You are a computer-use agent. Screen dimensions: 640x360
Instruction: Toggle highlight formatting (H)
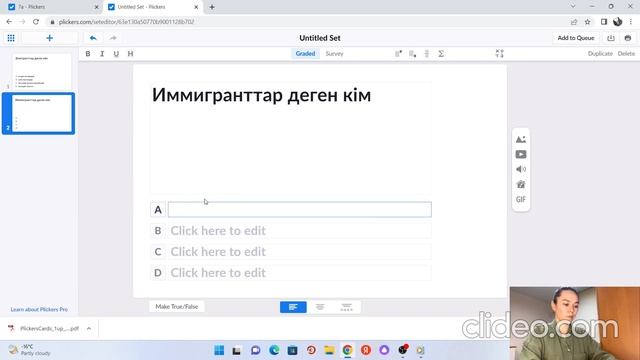[x=130, y=53]
